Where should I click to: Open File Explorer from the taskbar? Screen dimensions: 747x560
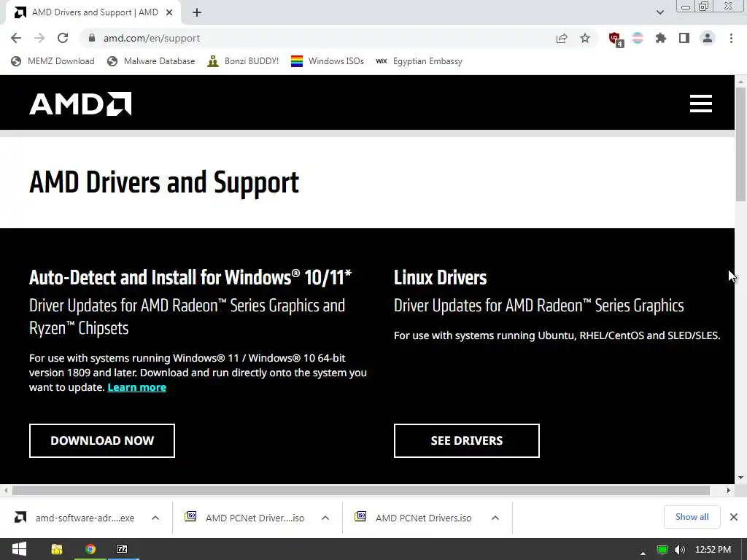click(x=57, y=549)
